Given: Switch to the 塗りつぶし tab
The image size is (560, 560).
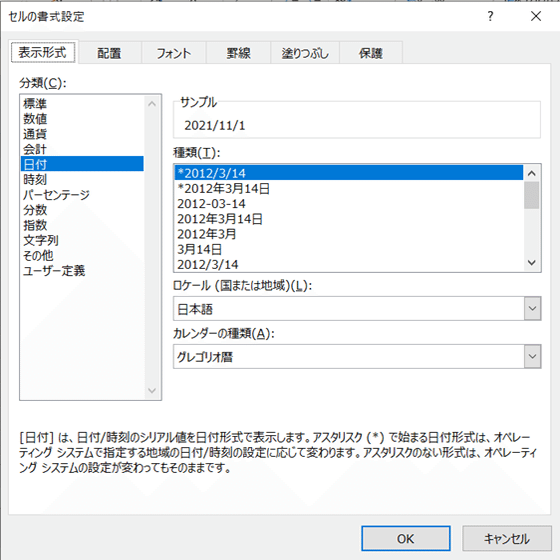Looking at the screenshot, I should [x=305, y=53].
